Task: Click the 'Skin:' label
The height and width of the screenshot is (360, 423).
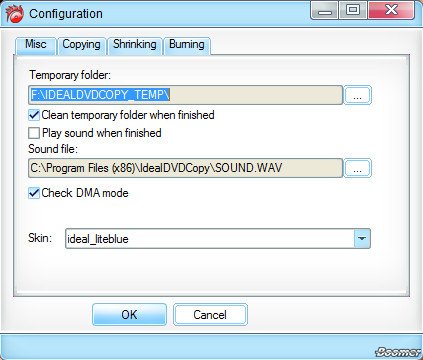Action: 40,238
